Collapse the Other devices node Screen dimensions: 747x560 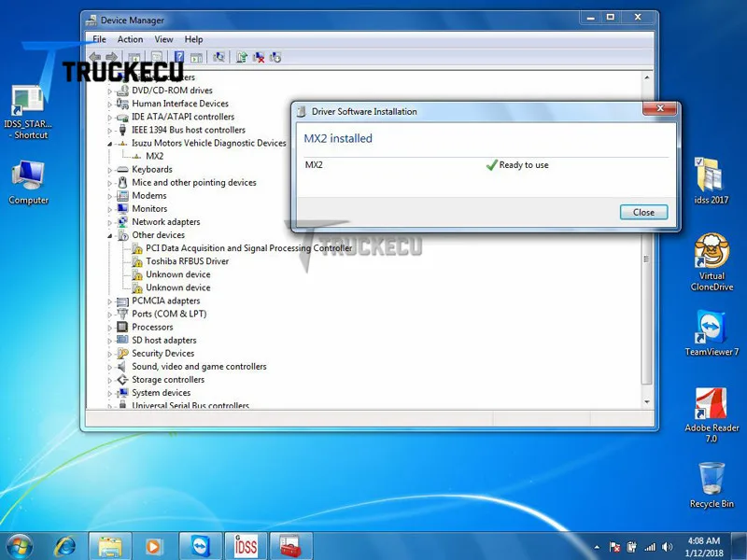pos(110,235)
